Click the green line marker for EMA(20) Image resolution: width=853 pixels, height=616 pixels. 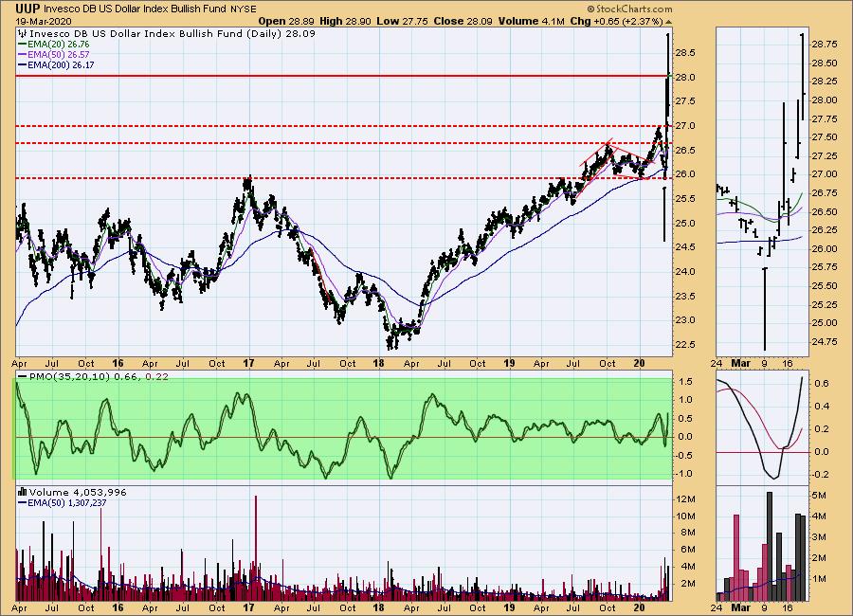click(x=23, y=45)
